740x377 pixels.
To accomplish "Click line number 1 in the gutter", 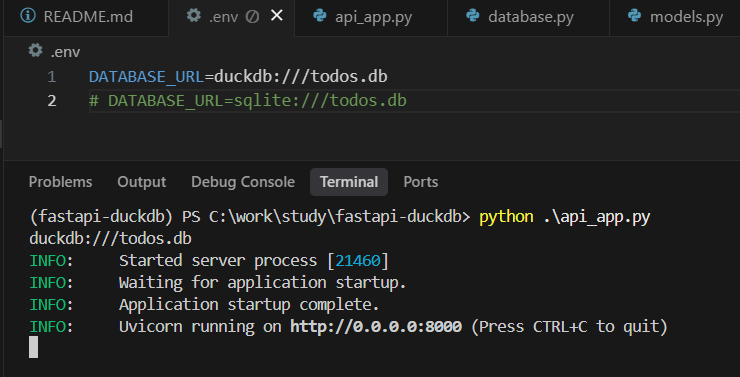I will [x=51, y=76].
